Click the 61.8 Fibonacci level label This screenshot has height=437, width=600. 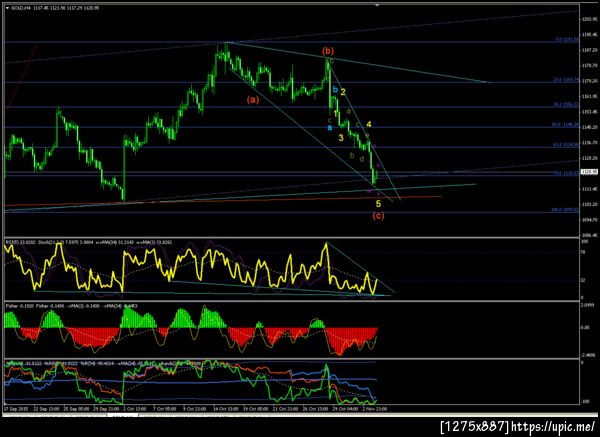click(566, 145)
